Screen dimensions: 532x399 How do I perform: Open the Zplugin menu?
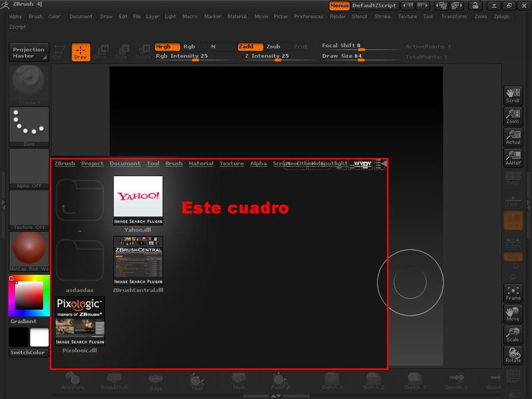pos(501,16)
